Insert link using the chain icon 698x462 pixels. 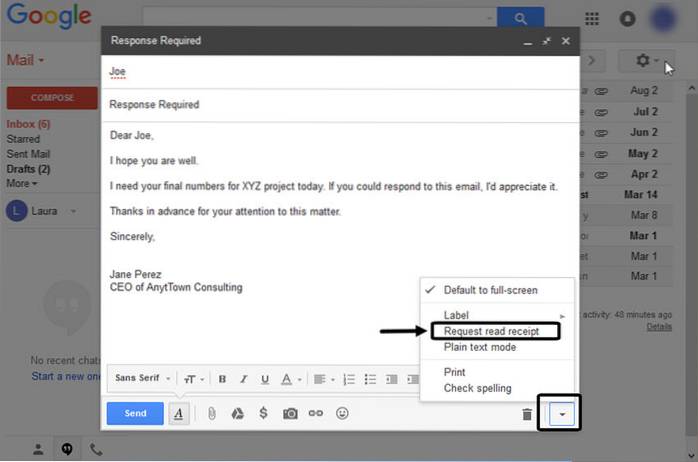316,413
